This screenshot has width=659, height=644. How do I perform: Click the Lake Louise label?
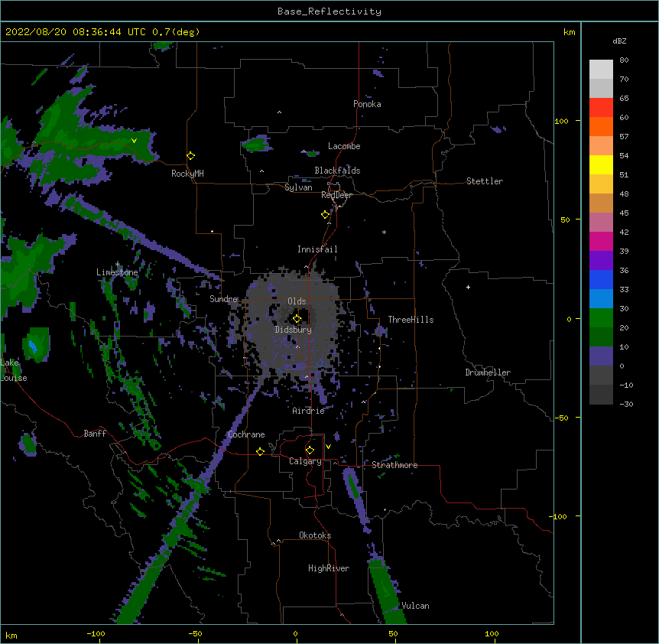point(13,370)
